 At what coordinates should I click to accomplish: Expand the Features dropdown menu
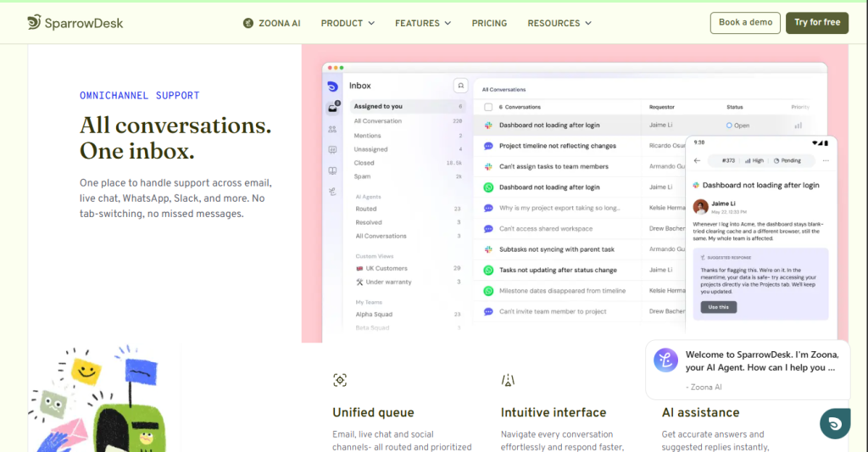point(423,23)
